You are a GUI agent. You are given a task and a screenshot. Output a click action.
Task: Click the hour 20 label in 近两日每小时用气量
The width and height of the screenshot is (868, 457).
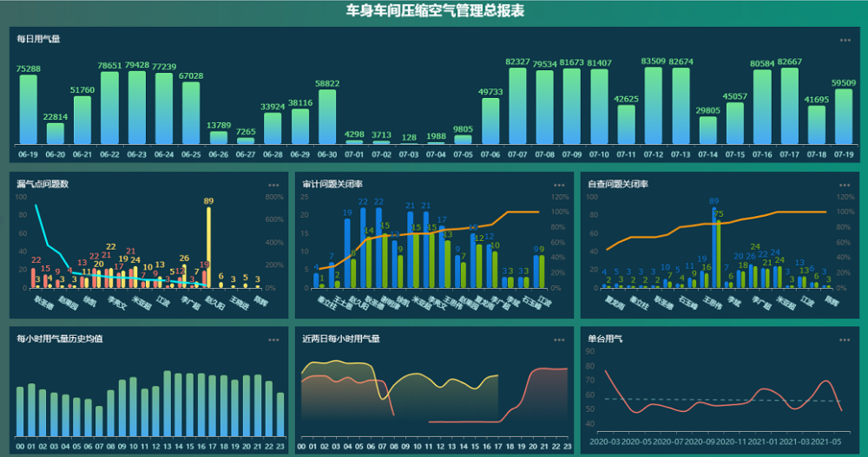tap(533, 447)
